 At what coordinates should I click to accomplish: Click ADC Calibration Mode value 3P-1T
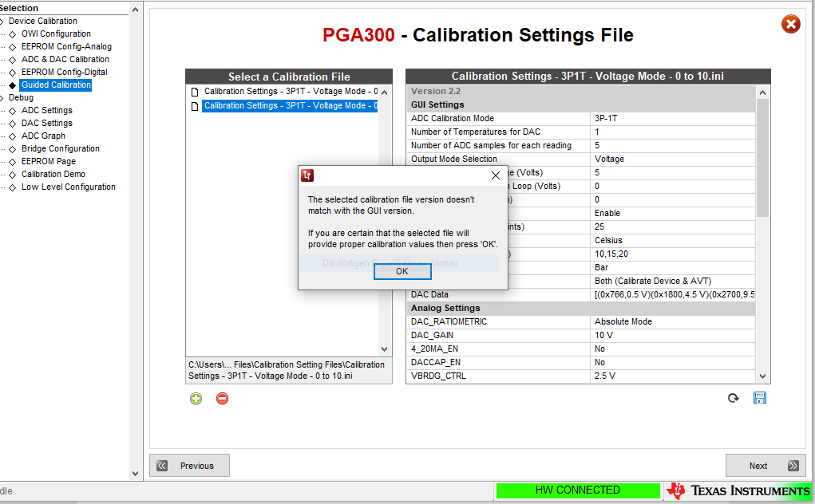point(673,118)
